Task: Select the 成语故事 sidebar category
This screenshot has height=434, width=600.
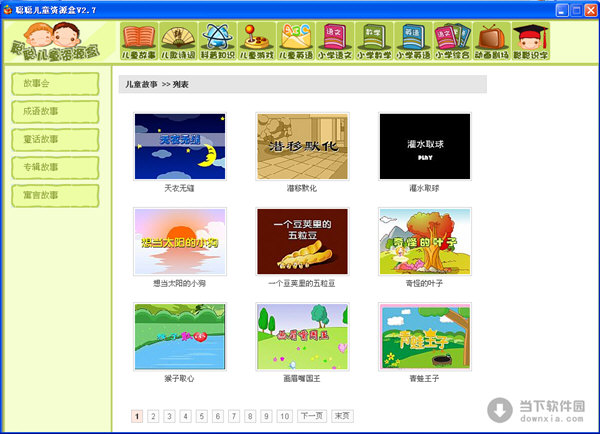Action: [x=55, y=111]
